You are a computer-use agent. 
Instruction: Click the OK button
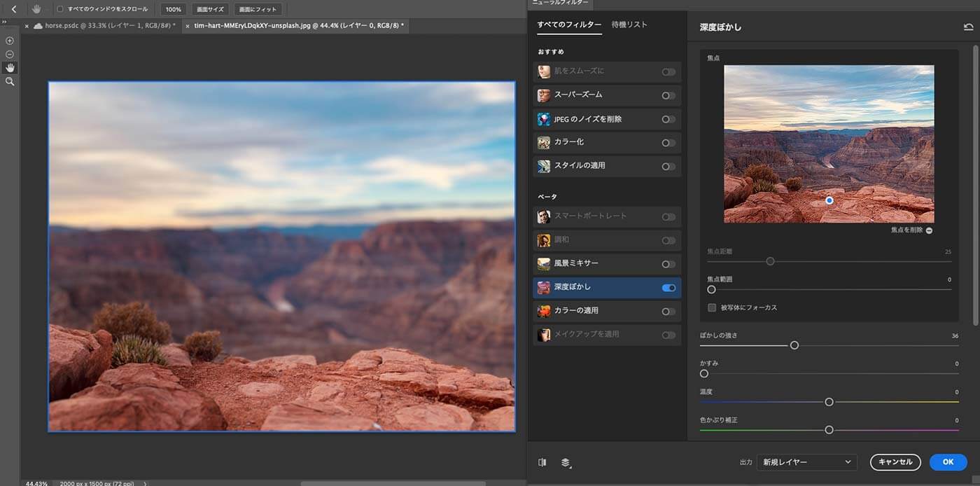[948, 462]
